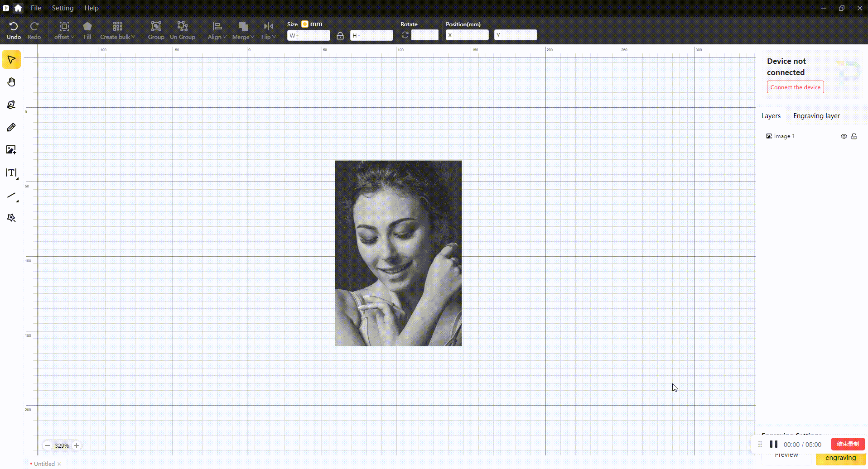This screenshot has height=469, width=868.
Task: Toggle aspect ratio lock between W and H
Action: point(340,35)
